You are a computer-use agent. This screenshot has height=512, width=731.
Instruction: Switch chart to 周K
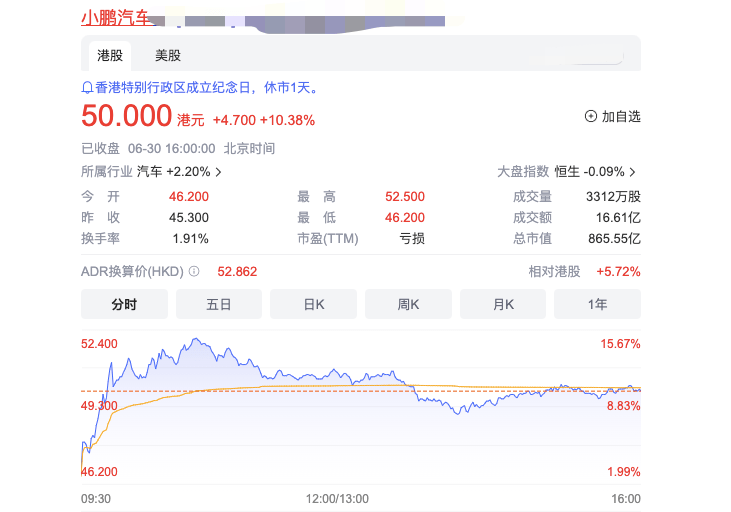[408, 304]
